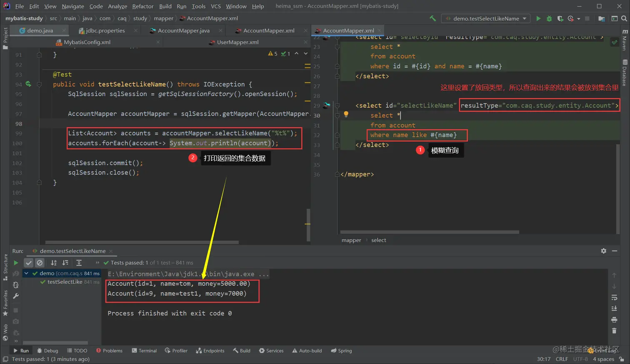The height and width of the screenshot is (364, 630).
Task: Click the XML editor horizontal scrollbar
Action: [x=430, y=232]
